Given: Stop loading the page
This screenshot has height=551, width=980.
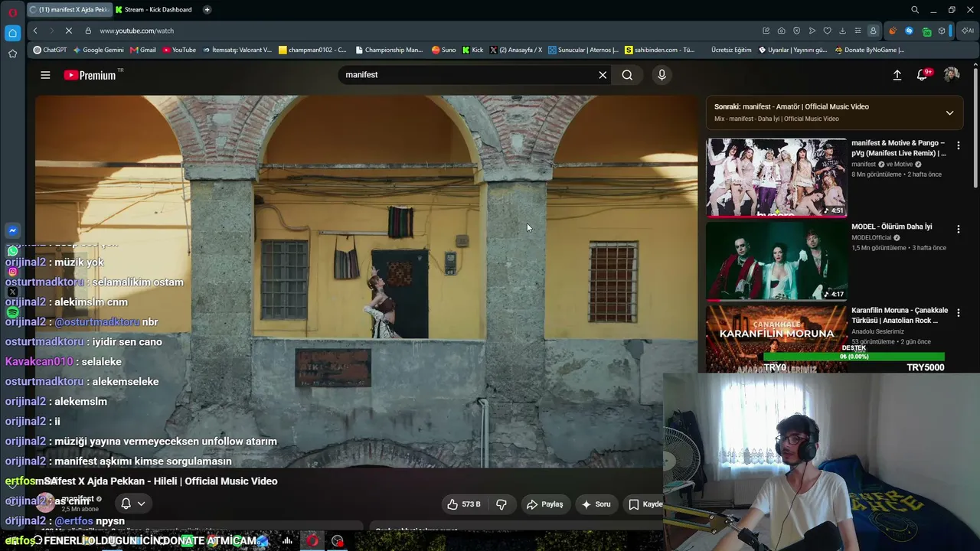Looking at the screenshot, I should click(68, 31).
